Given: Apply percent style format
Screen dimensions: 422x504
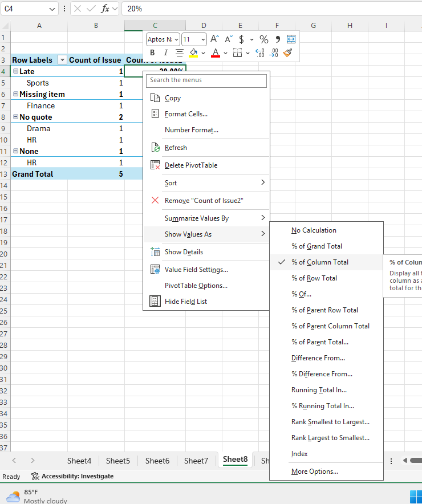Looking at the screenshot, I should click(x=264, y=39).
